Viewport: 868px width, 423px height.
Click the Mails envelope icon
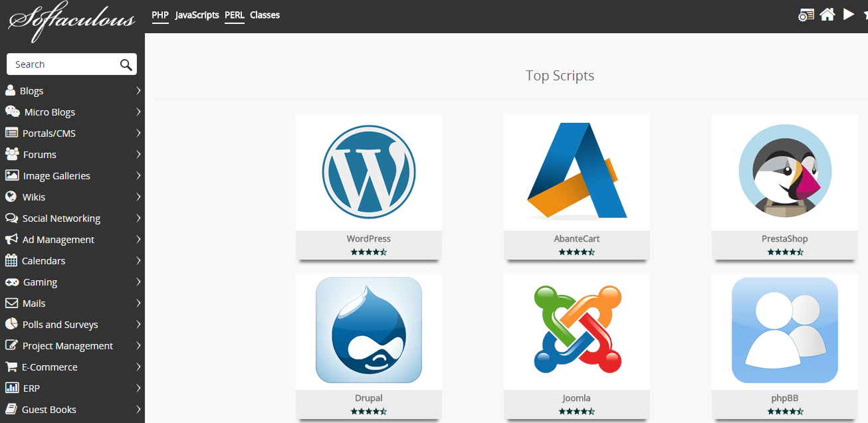(x=11, y=303)
